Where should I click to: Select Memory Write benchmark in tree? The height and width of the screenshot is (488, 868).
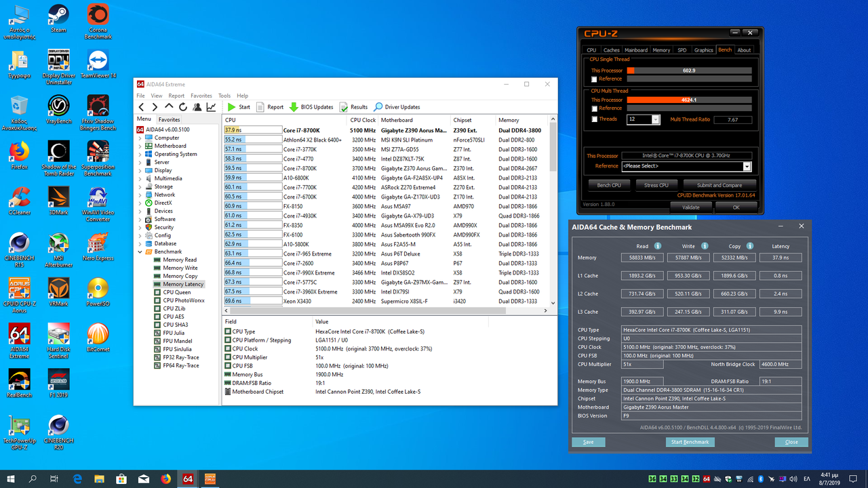pyautogui.click(x=180, y=268)
